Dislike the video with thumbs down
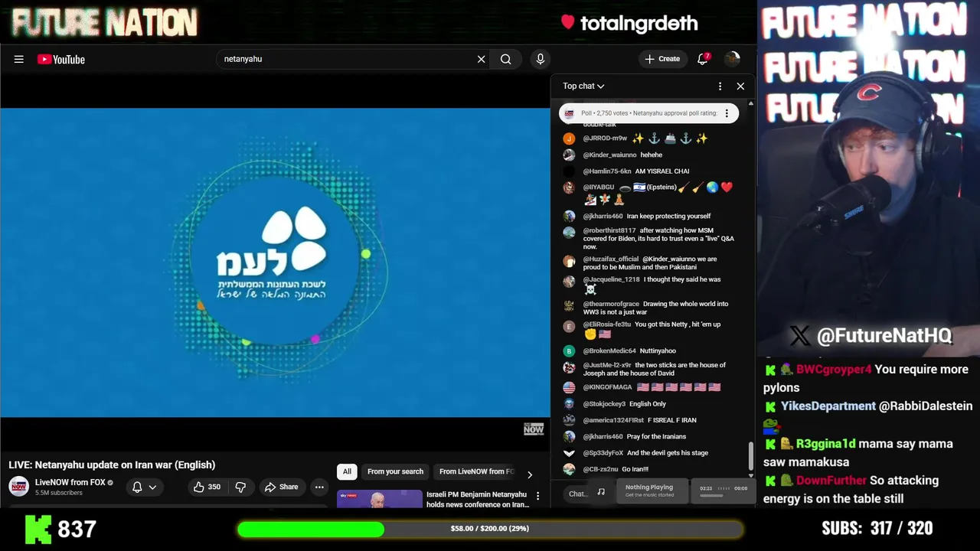The height and width of the screenshot is (551, 980). pos(240,487)
